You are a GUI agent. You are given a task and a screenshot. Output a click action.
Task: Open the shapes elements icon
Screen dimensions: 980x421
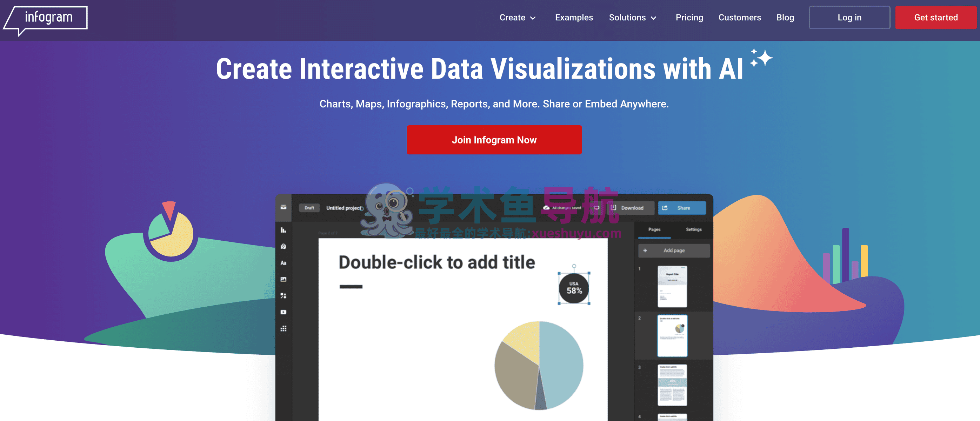tap(283, 295)
